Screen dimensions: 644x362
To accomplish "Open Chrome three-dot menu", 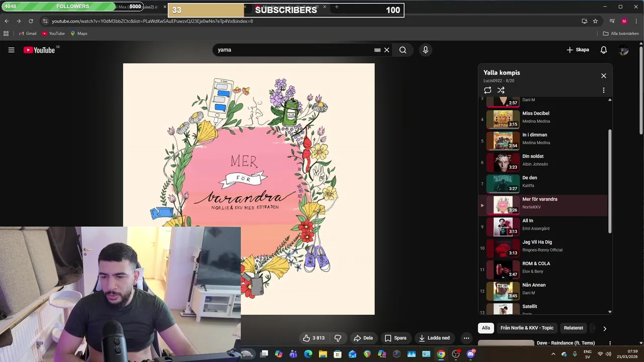I will click(636, 21).
